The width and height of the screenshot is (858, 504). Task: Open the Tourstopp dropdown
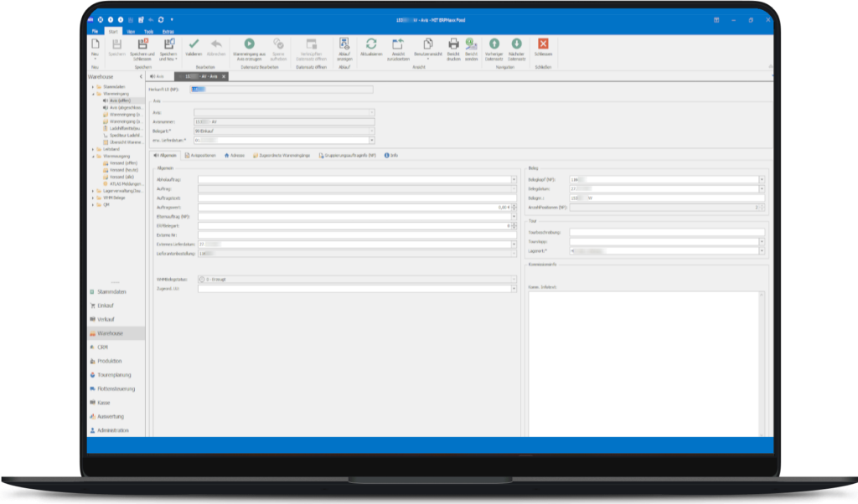tap(762, 241)
